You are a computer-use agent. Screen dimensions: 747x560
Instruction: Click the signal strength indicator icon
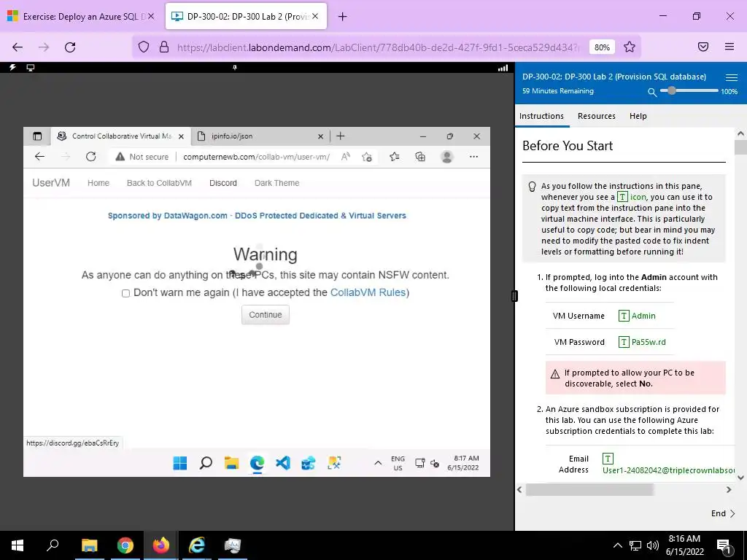503,68
